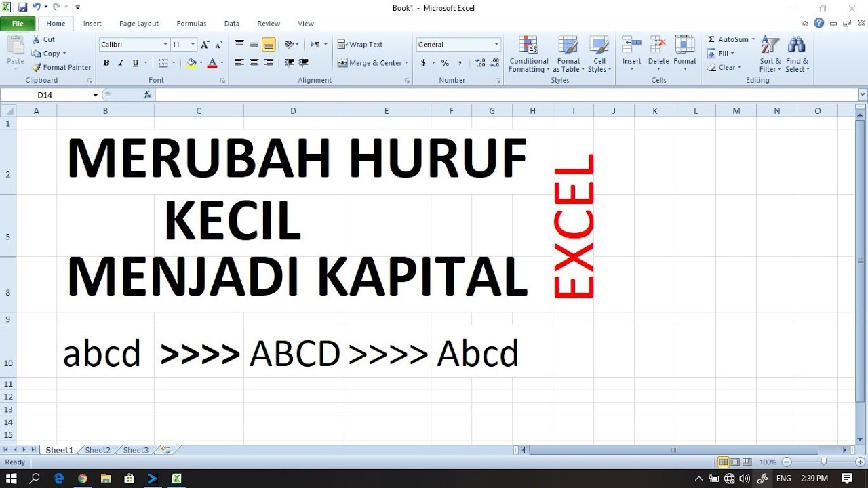Align text left
This screenshot has width=868, height=488.
pyautogui.click(x=239, y=63)
